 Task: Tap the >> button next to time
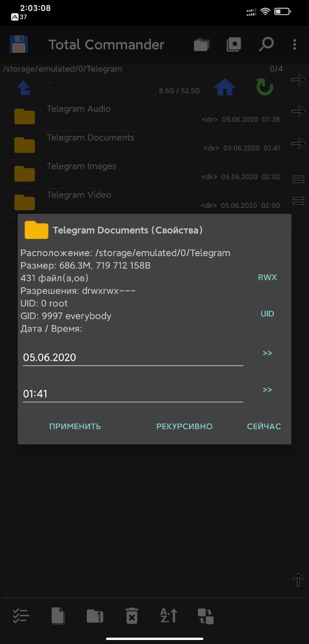point(267,390)
